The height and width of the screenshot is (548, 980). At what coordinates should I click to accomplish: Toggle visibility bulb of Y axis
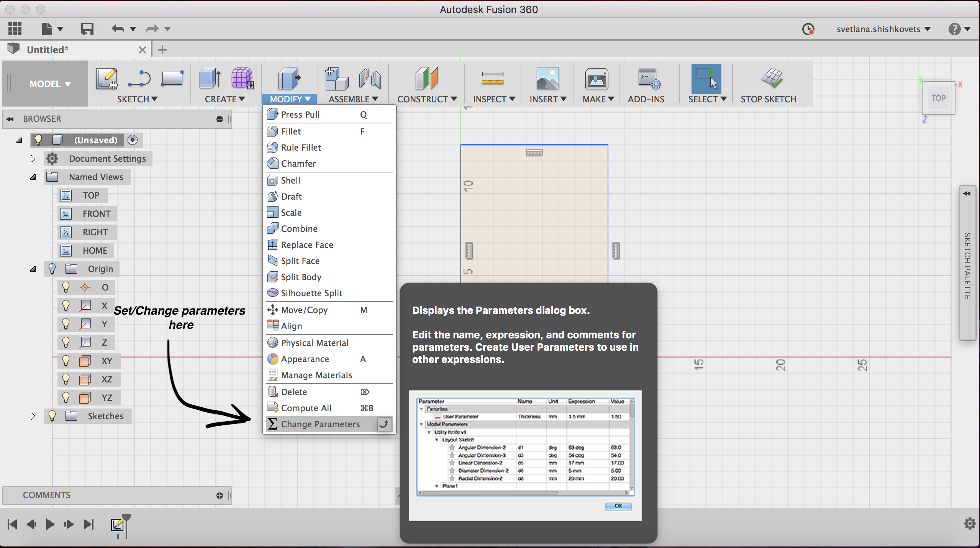pyautogui.click(x=66, y=324)
